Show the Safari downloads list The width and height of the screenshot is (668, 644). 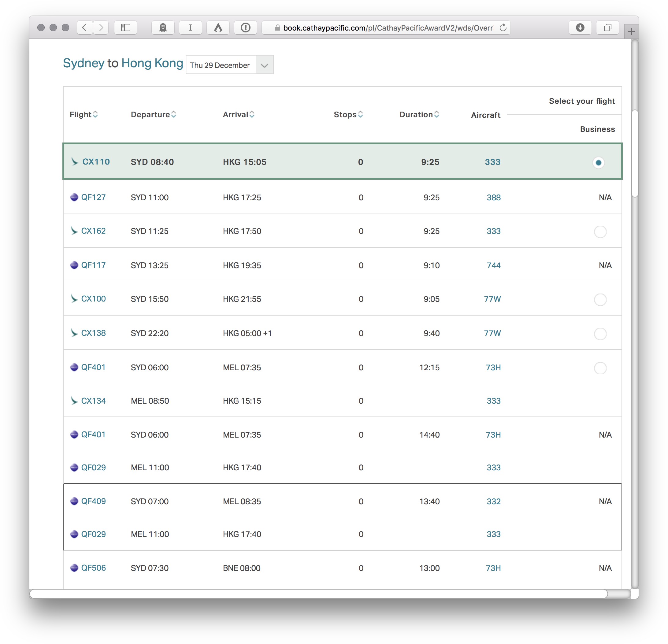point(580,28)
